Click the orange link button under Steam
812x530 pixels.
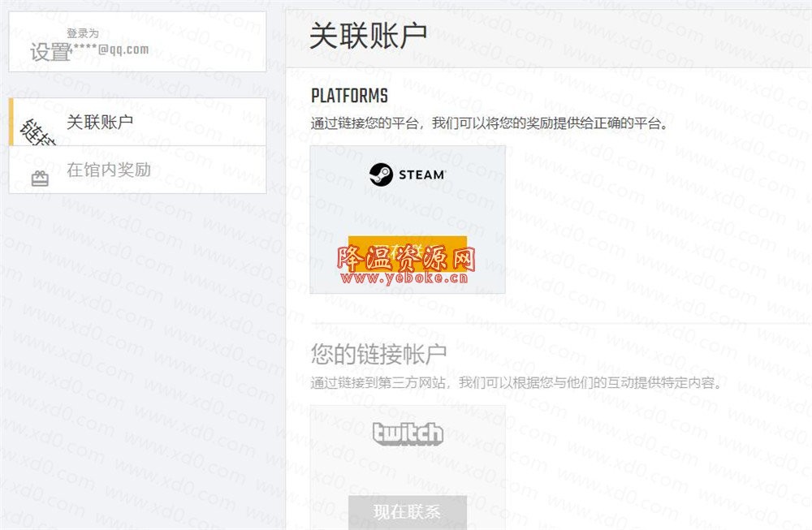coord(408,253)
